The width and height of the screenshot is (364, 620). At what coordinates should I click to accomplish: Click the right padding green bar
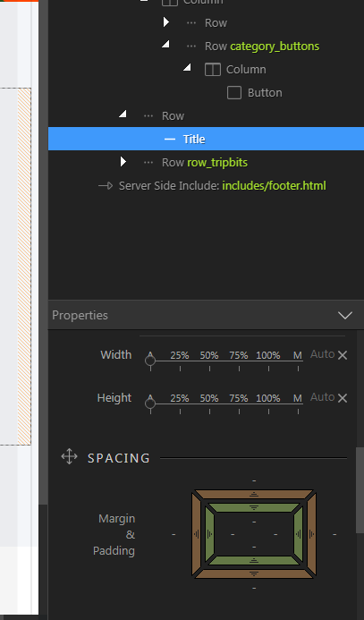(x=299, y=534)
